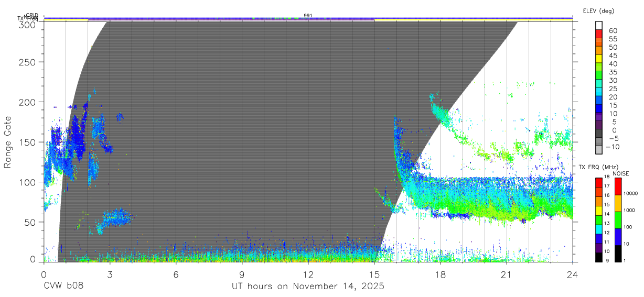Click the 200 tick on Range Gate axis

pyautogui.click(x=28, y=102)
